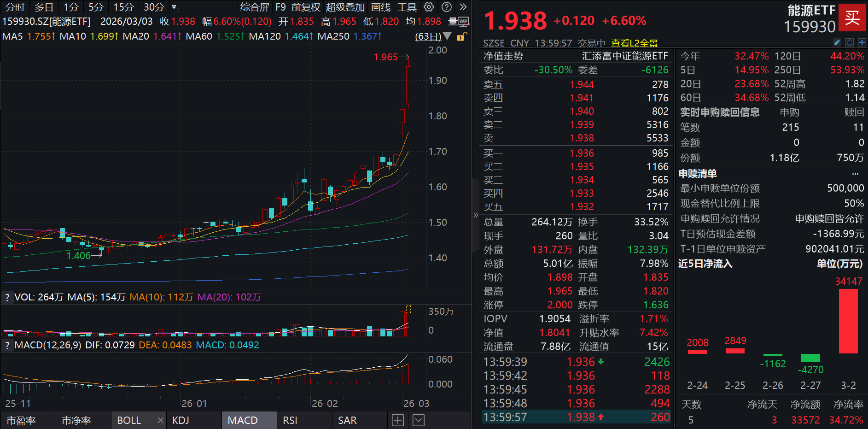Switch to the RSI indicator tab
The image size is (868, 429).
pos(290,420)
